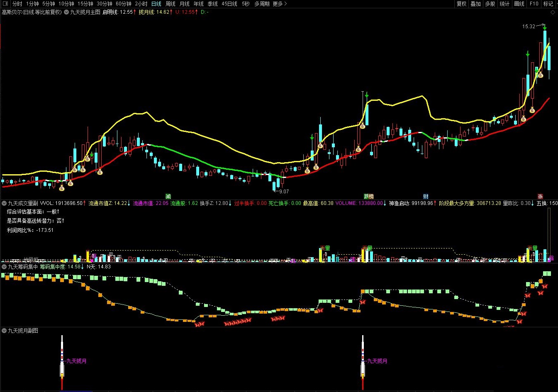The image size is (558, 392).
Task: Click the 统计 statistics button
Action: [x=505, y=4]
